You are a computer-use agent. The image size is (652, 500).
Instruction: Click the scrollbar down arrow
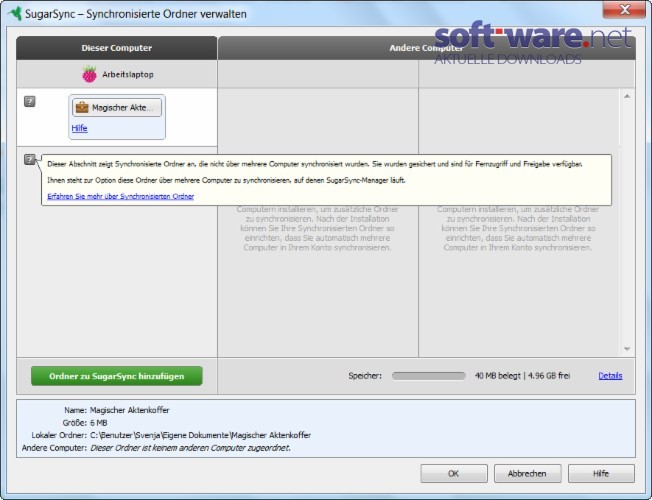point(627,349)
